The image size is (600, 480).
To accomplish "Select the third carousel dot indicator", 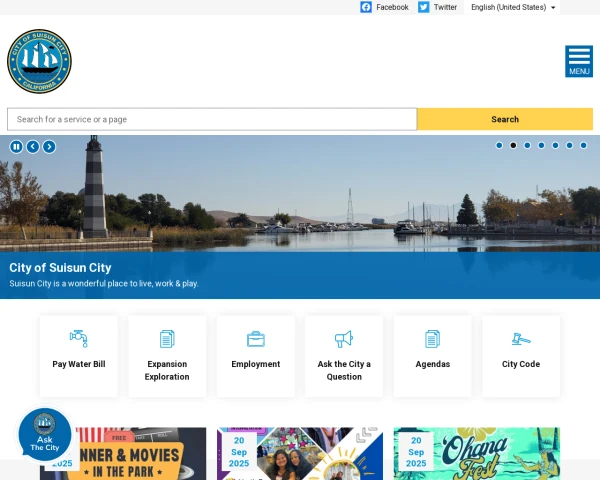I will click(527, 145).
